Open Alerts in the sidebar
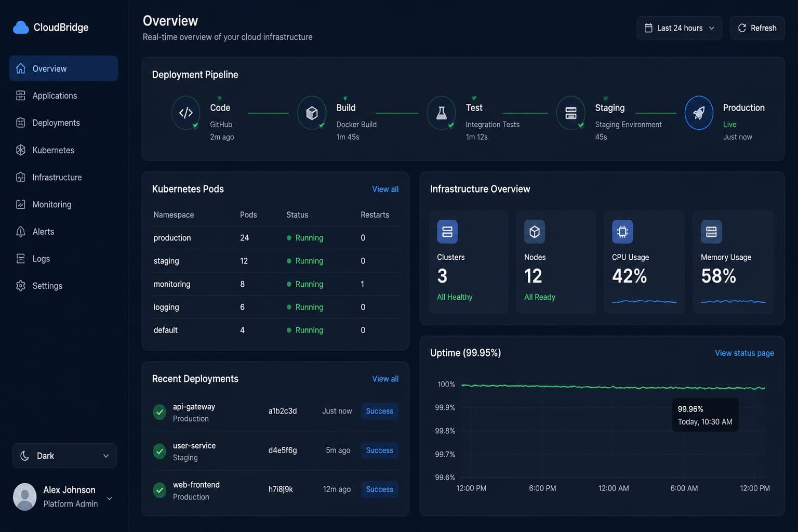 (63, 232)
